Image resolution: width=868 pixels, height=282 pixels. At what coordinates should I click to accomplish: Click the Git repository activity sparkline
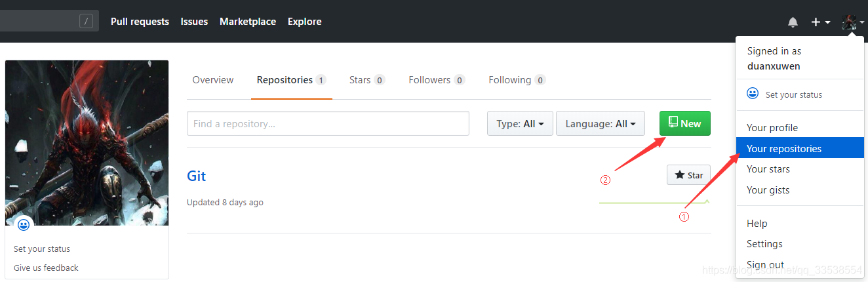(654, 202)
